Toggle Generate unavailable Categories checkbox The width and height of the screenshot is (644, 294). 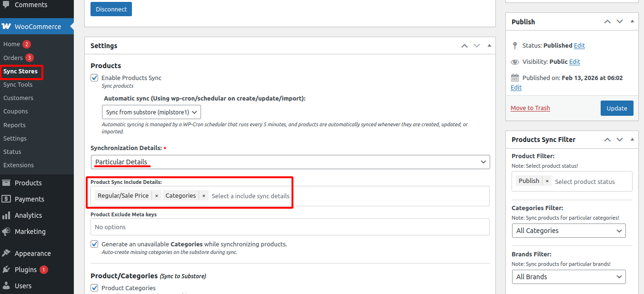click(x=95, y=244)
